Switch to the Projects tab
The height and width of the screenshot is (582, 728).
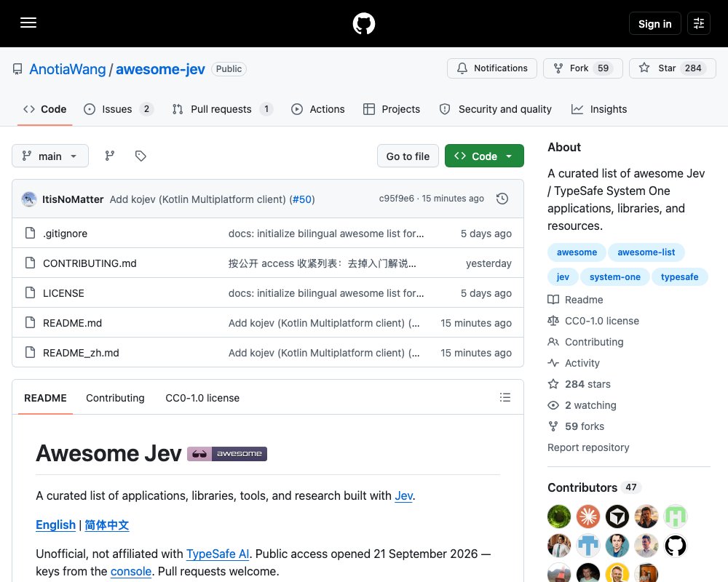(x=392, y=109)
